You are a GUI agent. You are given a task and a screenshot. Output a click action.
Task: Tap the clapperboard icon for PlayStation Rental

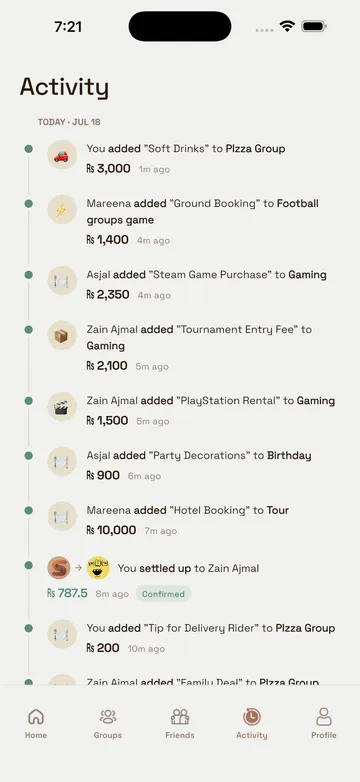pos(62,406)
